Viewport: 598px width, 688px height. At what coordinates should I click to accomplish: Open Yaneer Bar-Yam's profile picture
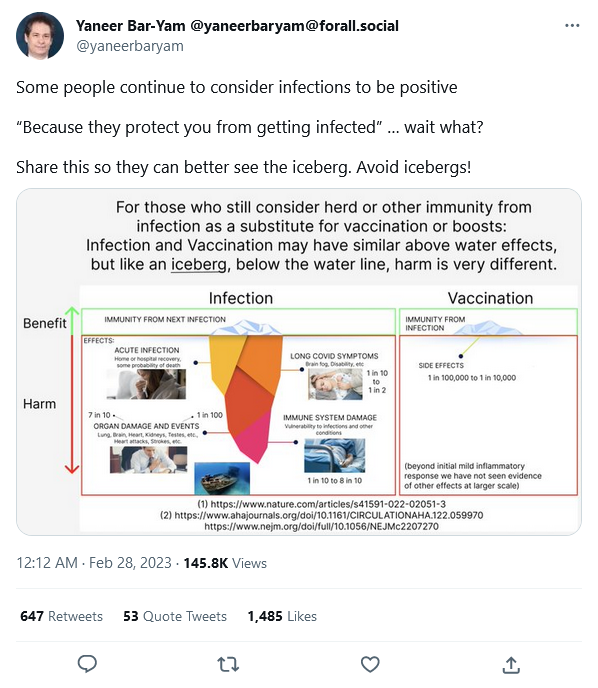40,36
